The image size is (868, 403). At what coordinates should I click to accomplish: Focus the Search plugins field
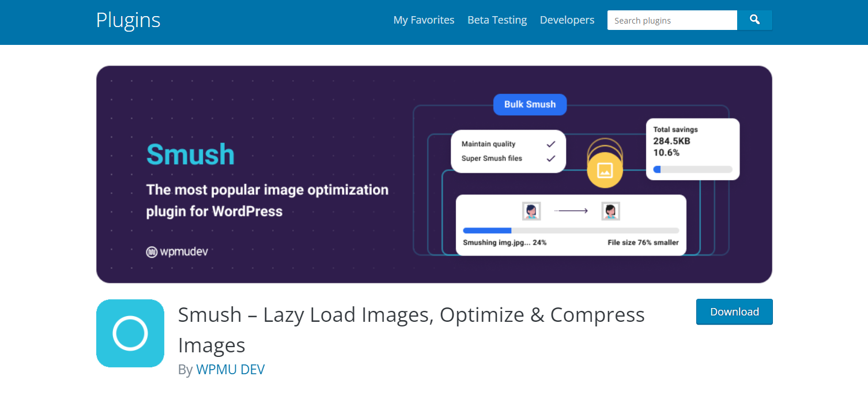(x=672, y=20)
